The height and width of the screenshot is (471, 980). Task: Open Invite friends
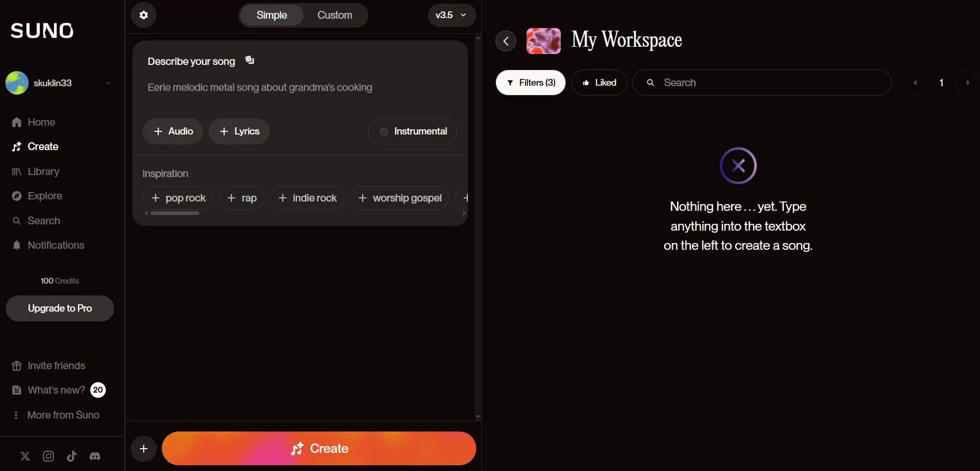pos(49,366)
